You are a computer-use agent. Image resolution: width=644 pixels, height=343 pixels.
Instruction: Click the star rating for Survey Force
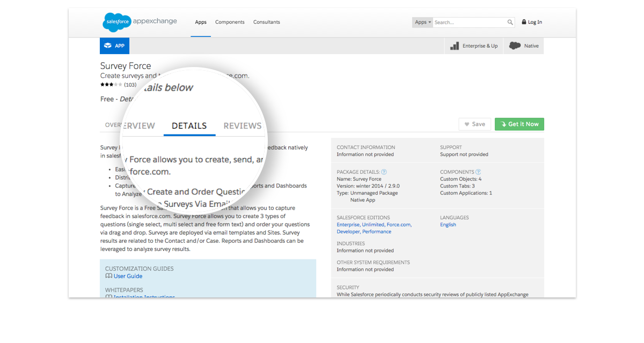tap(111, 85)
